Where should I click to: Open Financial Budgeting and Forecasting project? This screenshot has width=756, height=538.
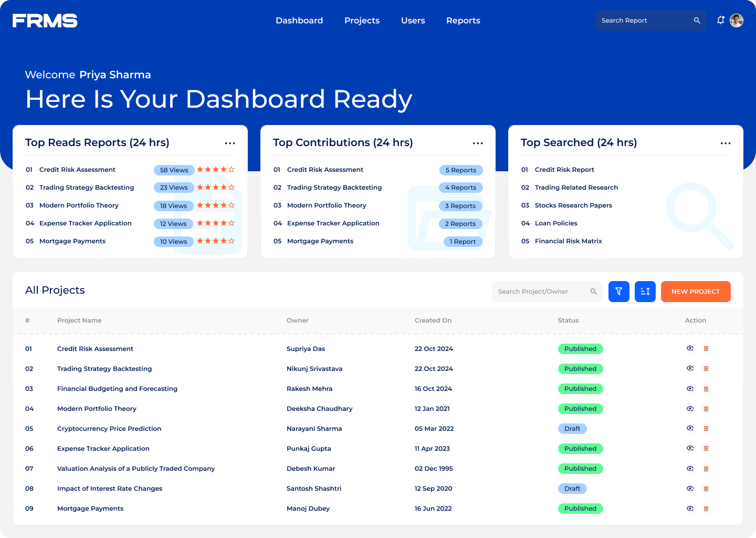pos(117,389)
